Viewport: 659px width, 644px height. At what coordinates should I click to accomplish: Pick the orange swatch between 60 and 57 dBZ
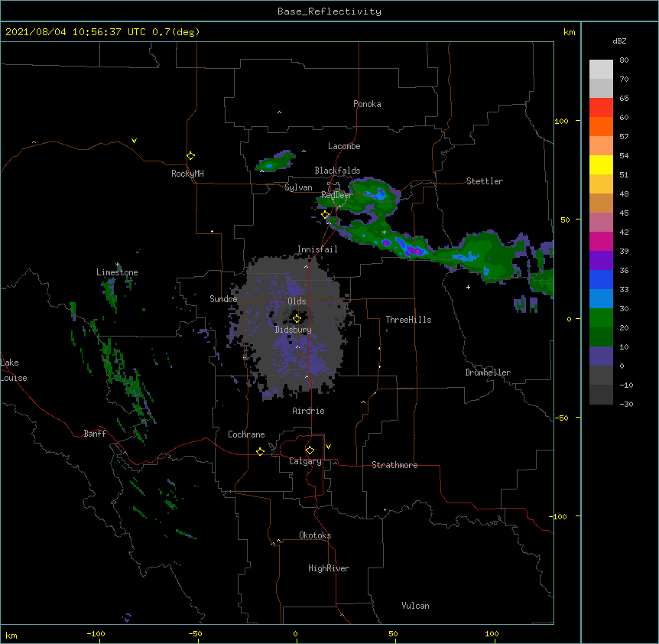[601, 127]
